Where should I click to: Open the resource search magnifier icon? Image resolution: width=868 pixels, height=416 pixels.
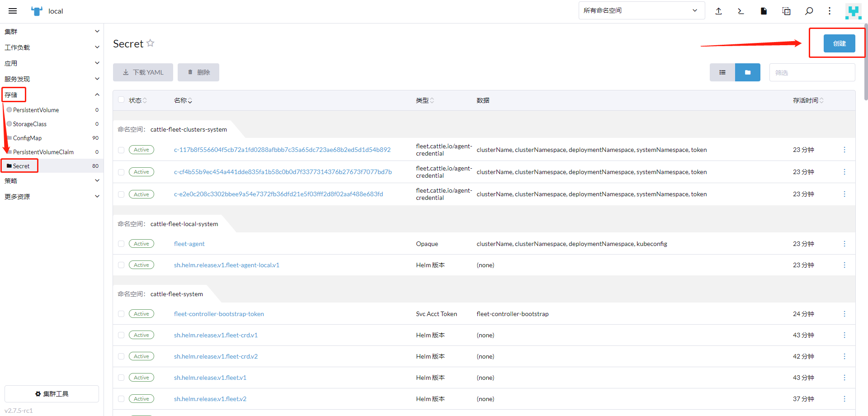click(809, 11)
